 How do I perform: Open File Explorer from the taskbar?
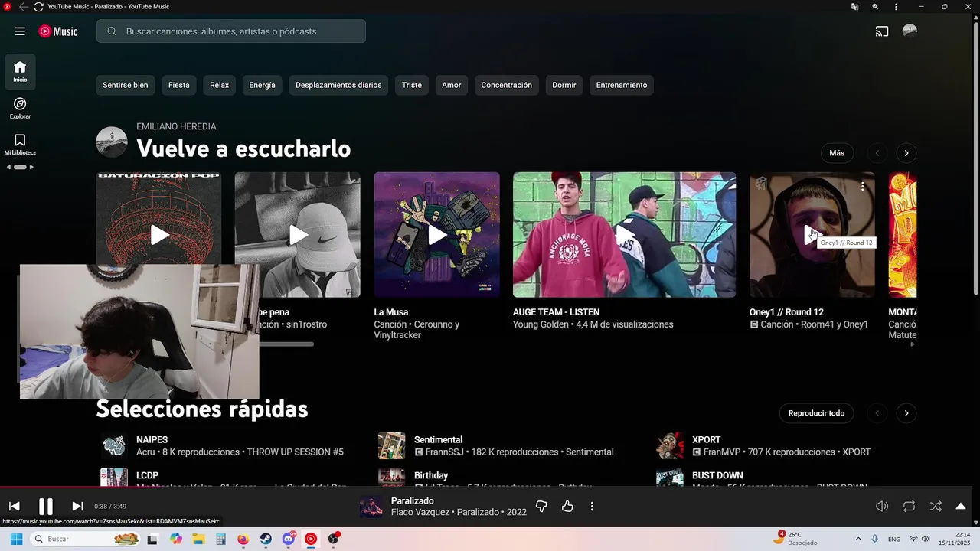[x=198, y=539]
